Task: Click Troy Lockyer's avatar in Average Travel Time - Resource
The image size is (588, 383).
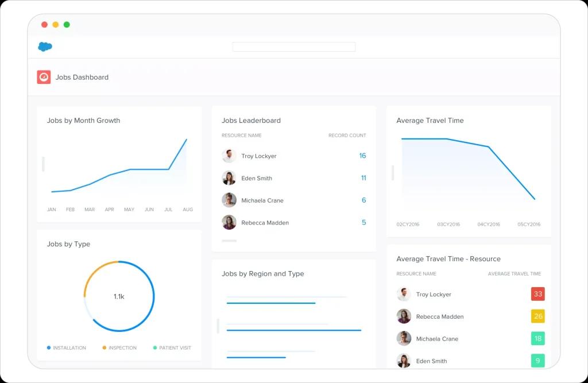Action: pos(404,294)
